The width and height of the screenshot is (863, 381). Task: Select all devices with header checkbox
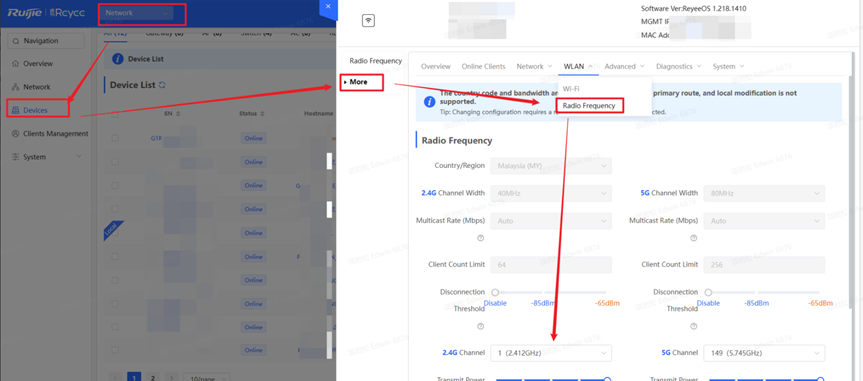click(115, 115)
